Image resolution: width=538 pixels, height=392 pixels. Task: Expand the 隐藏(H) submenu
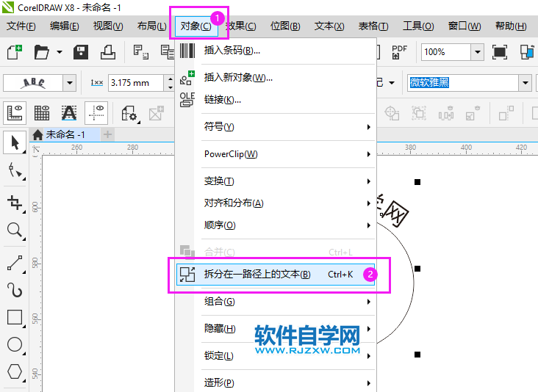276,329
